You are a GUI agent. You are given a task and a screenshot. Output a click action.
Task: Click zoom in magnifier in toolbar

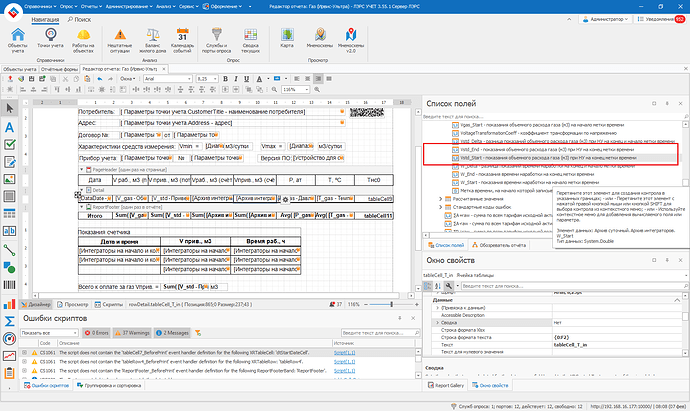(x=317, y=89)
